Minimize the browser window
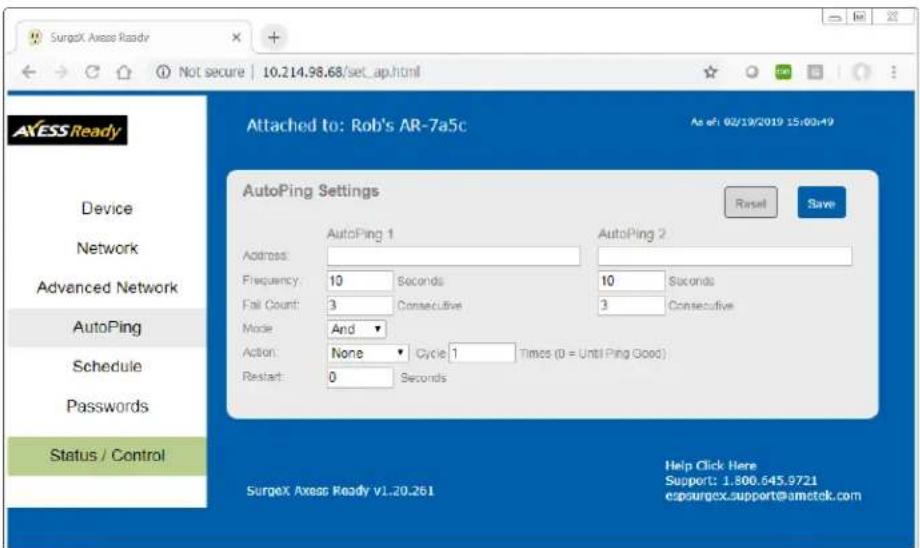 click(834, 17)
